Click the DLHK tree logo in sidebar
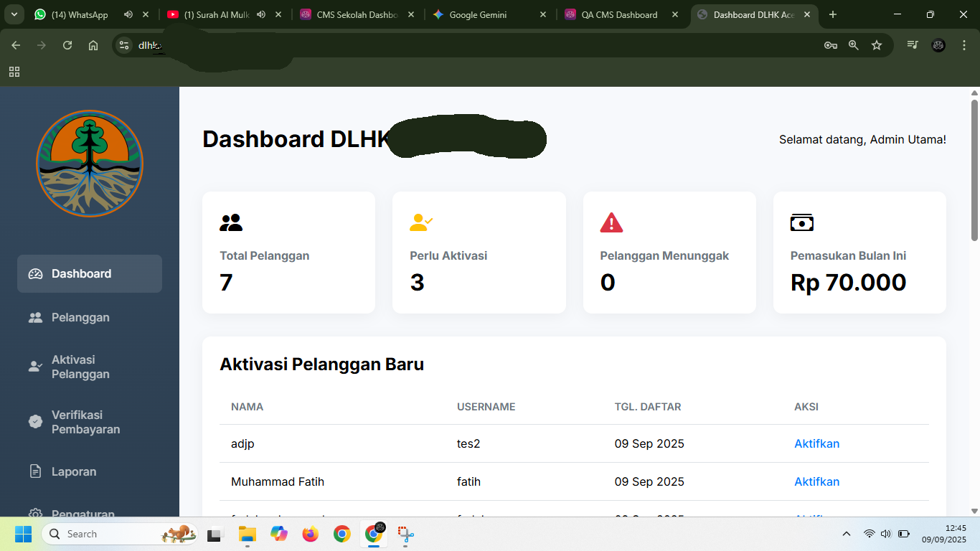 click(x=90, y=164)
